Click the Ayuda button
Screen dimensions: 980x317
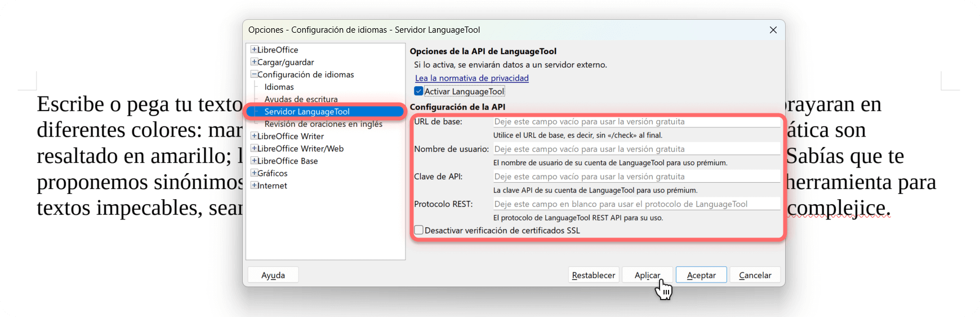[x=273, y=275]
